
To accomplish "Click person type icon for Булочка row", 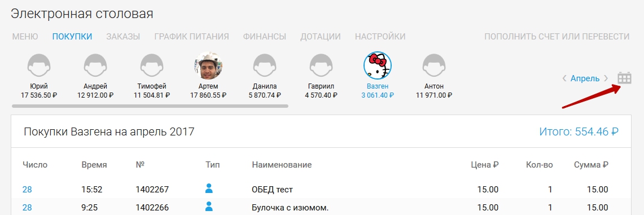I will 209,207.
